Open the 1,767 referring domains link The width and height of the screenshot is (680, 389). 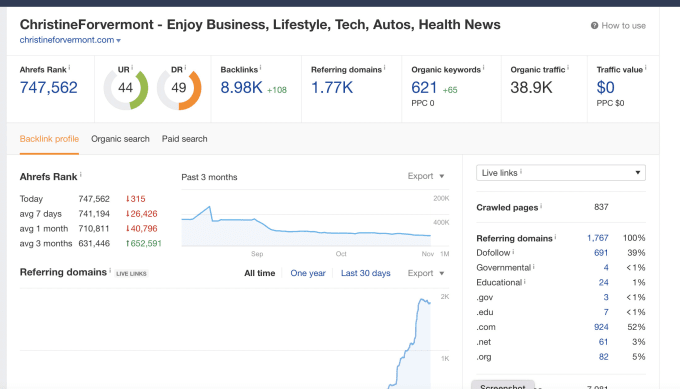(x=598, y=238)
